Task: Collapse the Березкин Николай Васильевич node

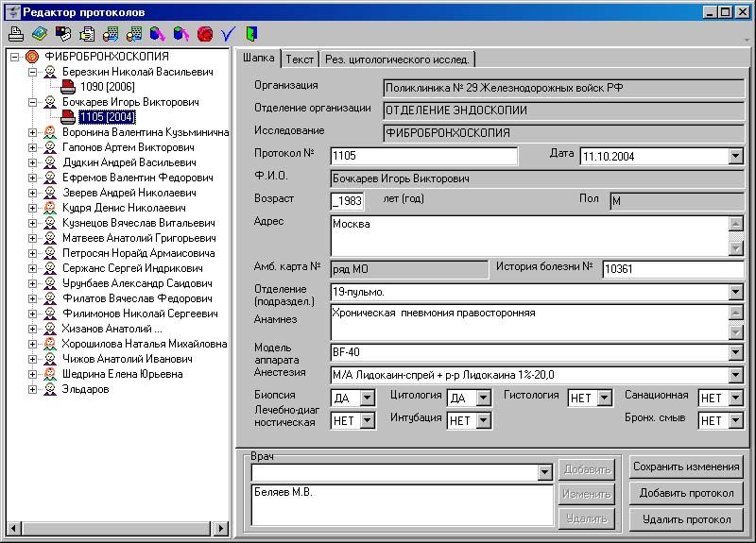Action: click(33, 72)
